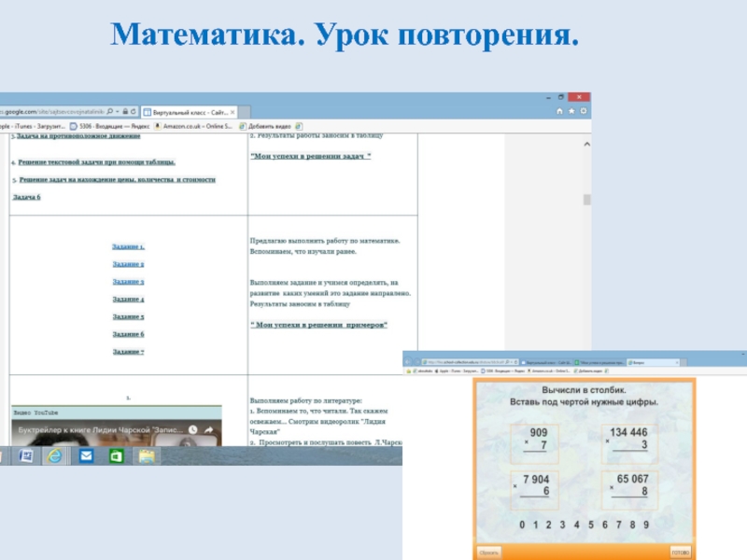The height and width of the screenshot is (560, 747).
Task: Open Word from the taskbar
Action: point(26,455)
